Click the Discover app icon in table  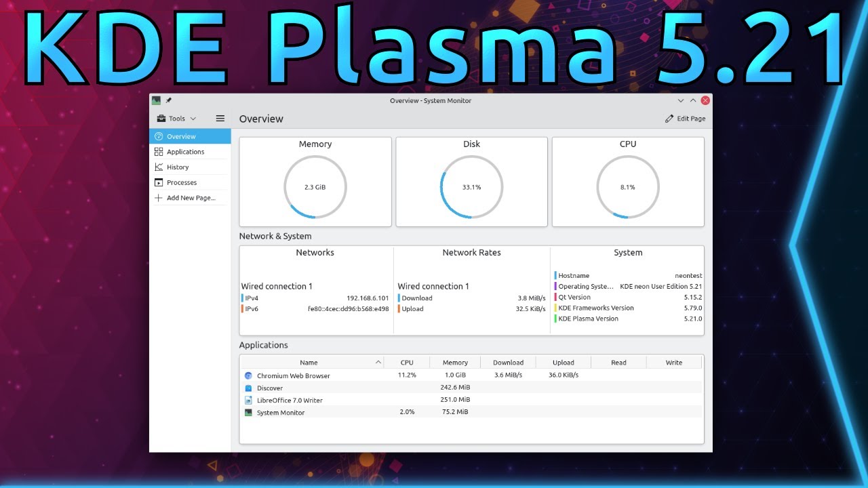248,388
